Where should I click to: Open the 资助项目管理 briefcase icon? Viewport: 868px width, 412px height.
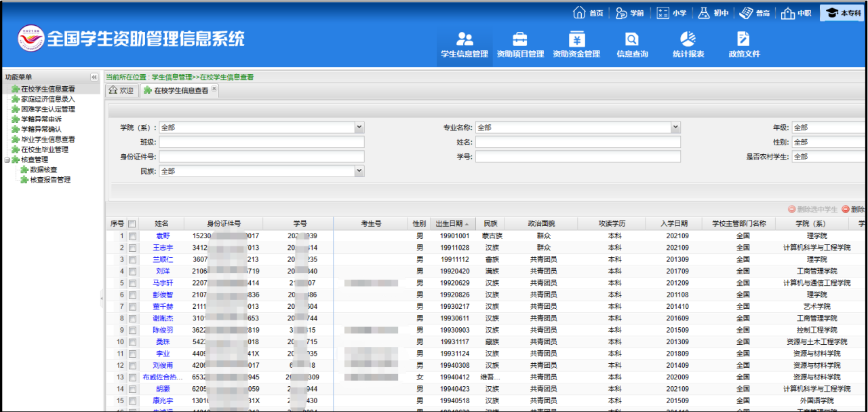coord(520,39)
